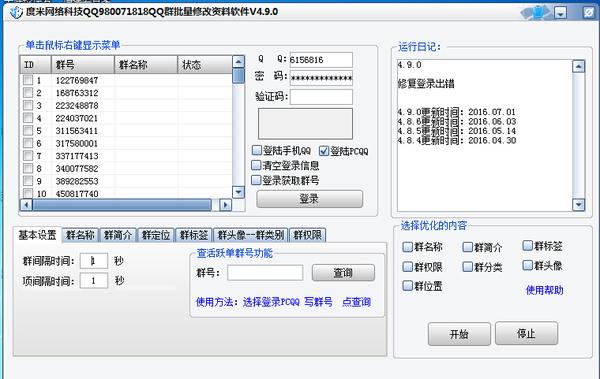Click the 群号 column header
This screenshot has height=379, width=600.
tap(83, 64)
